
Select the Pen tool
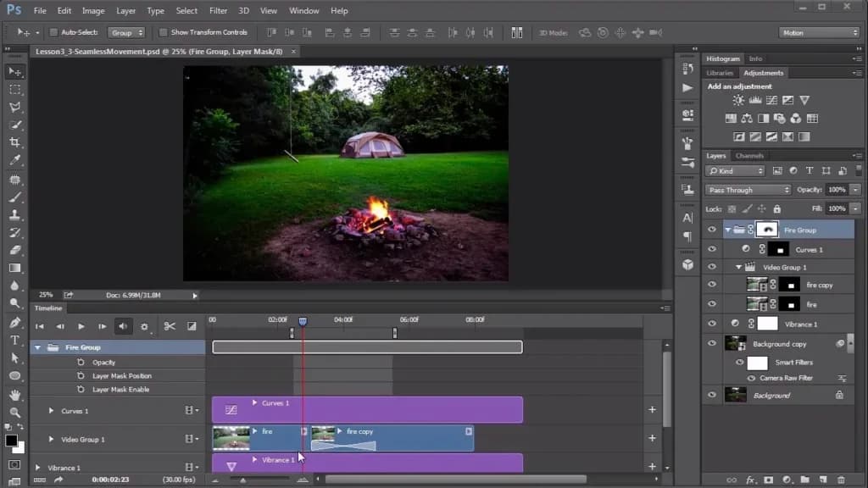[15, 323]
